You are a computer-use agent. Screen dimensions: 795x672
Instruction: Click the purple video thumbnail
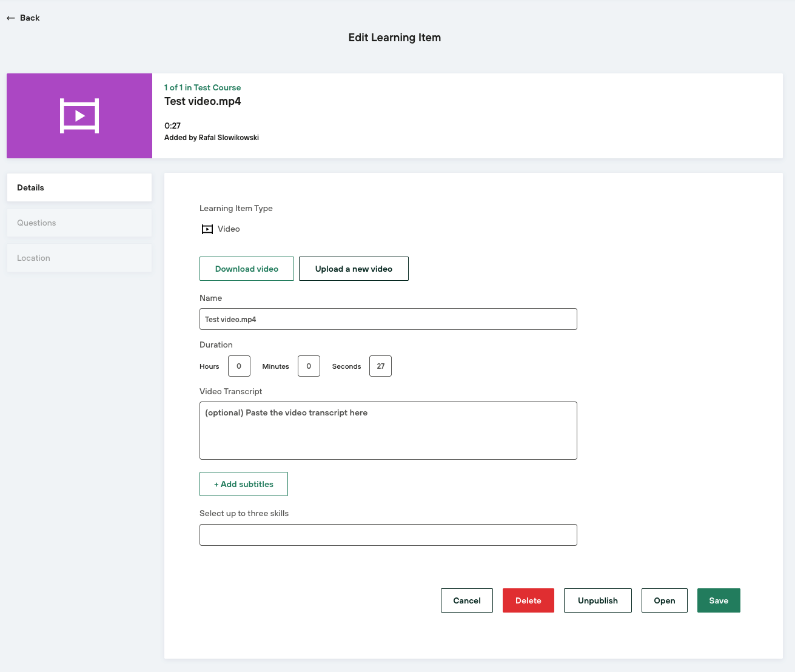click(79, 116)
